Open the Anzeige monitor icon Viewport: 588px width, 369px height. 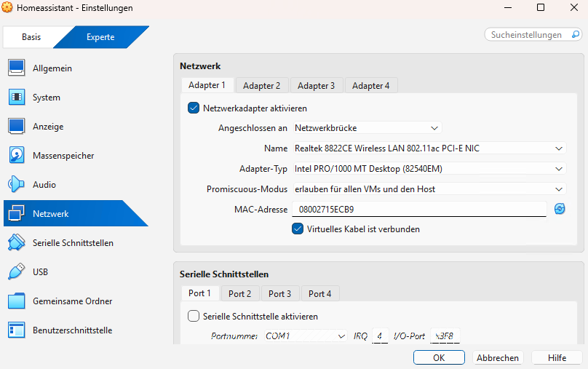point(17,127)
